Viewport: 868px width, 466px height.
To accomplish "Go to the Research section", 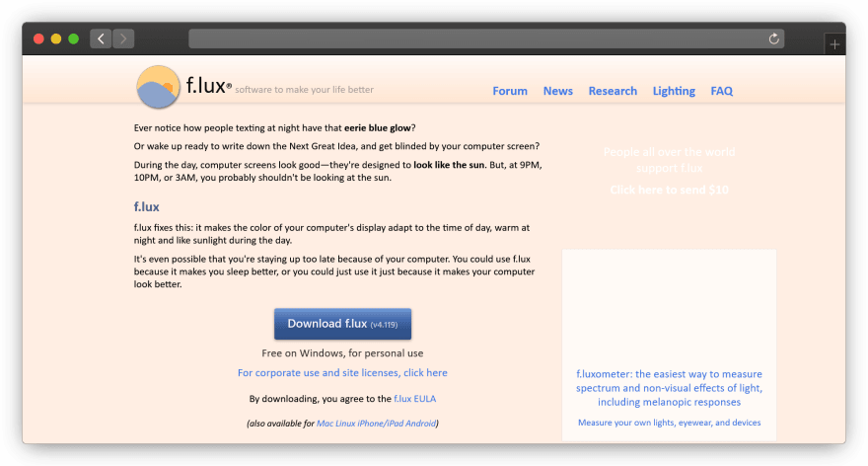I will tap(613, 91).
